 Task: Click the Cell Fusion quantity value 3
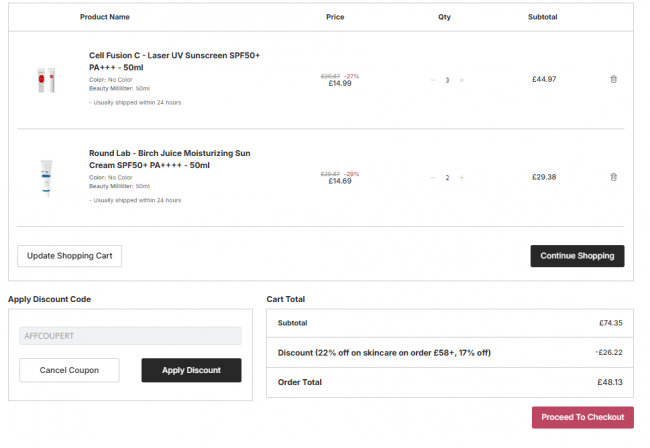point(447,80)
